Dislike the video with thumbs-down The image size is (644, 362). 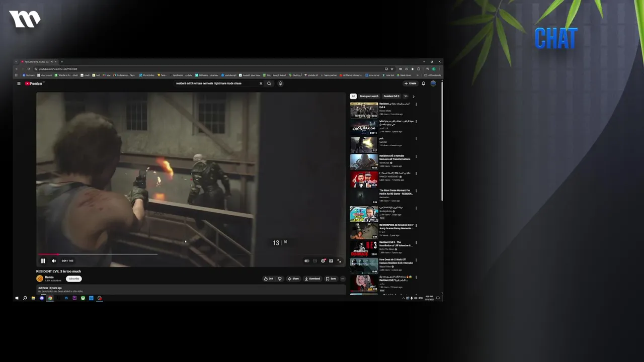[280, 279]
